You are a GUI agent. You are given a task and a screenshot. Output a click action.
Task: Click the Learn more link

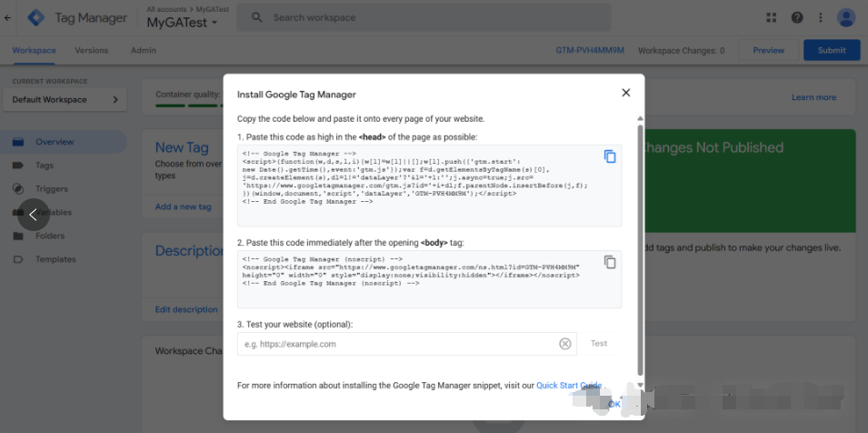[x=813, y=97]
